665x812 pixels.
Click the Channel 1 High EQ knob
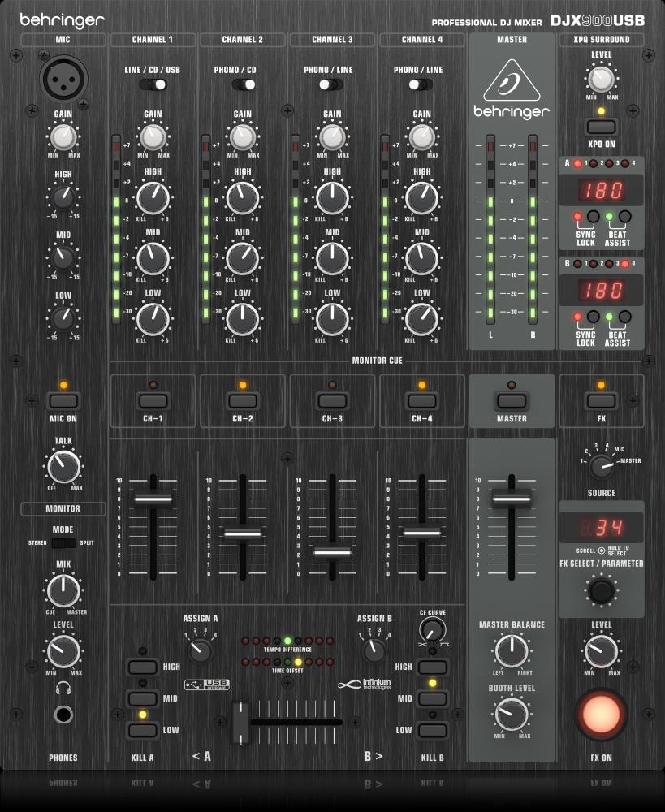[153, 197]
